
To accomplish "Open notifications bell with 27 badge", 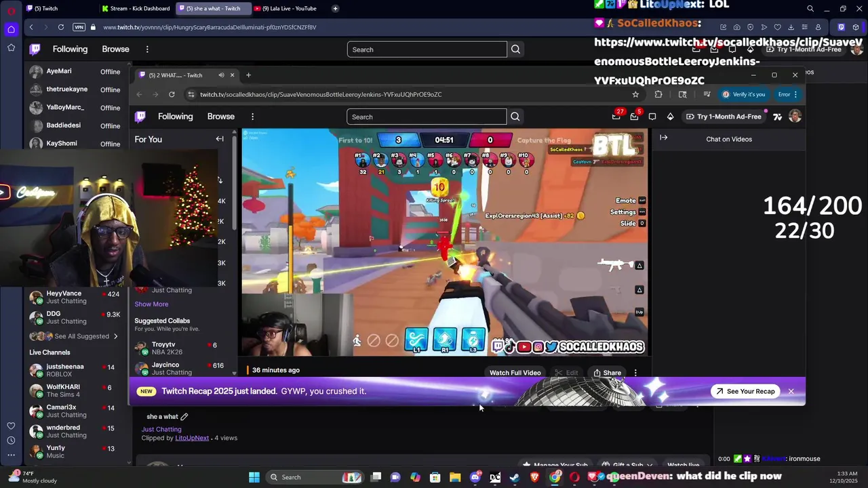I will pyautogui.click(x=616, y=117).
